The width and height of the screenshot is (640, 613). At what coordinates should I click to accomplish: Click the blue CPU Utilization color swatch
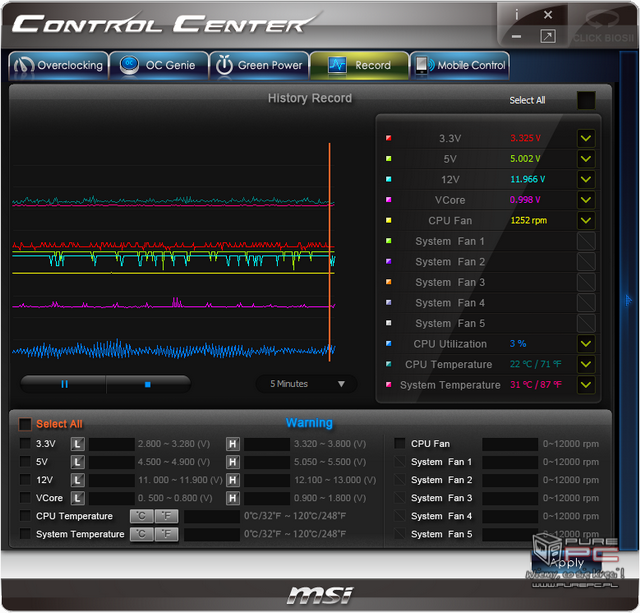[389, 344]
